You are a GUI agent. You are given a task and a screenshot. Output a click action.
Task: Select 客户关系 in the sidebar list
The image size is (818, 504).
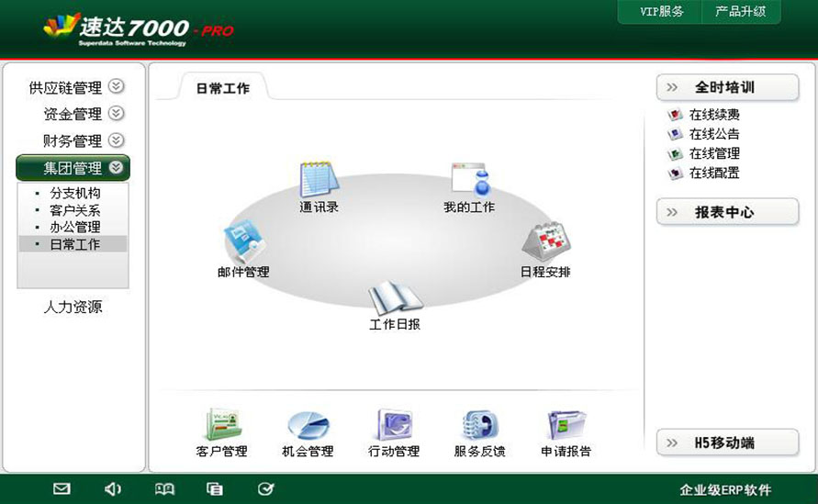point(73,210)
